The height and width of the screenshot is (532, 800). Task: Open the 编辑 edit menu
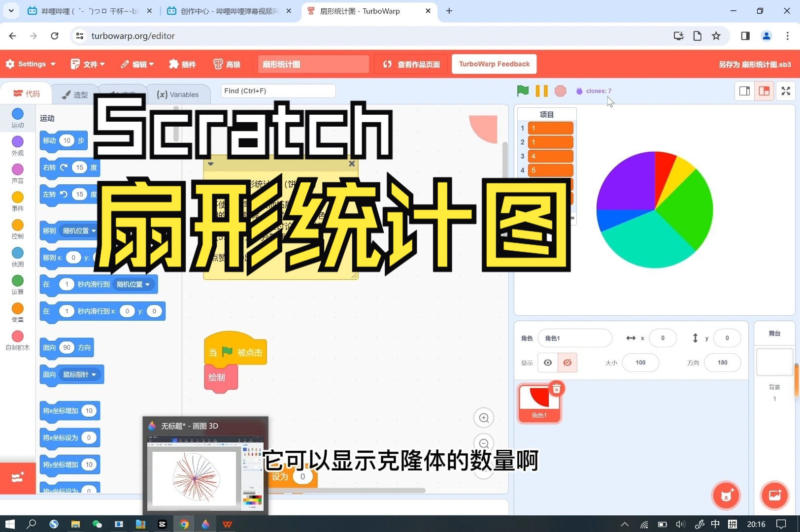point(137,64)
